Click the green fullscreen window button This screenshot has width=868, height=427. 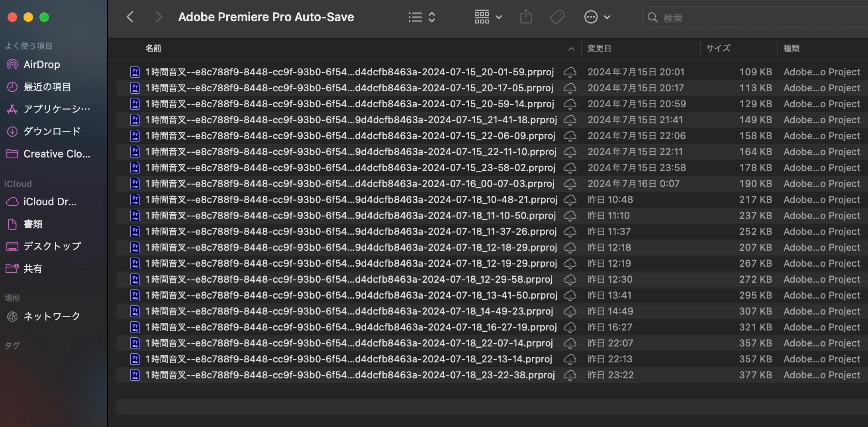click(x=44, y=17)
